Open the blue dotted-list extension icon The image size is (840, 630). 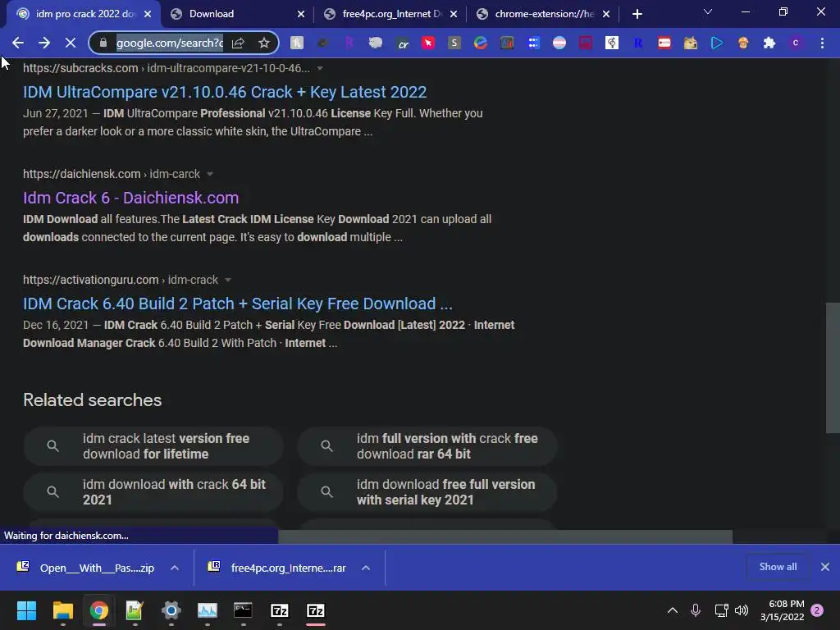click(x=533, y=43)
